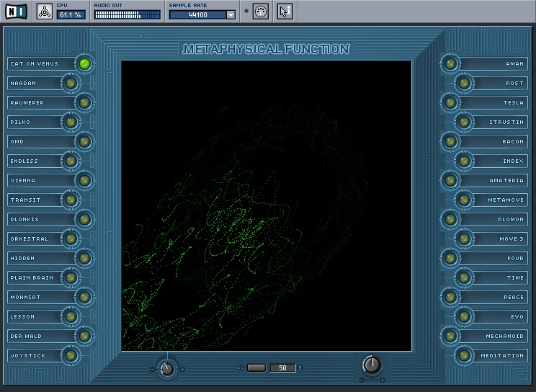Toggle the info hints pointer icon
Screen dimensions: 536x392
pos(285,12)
